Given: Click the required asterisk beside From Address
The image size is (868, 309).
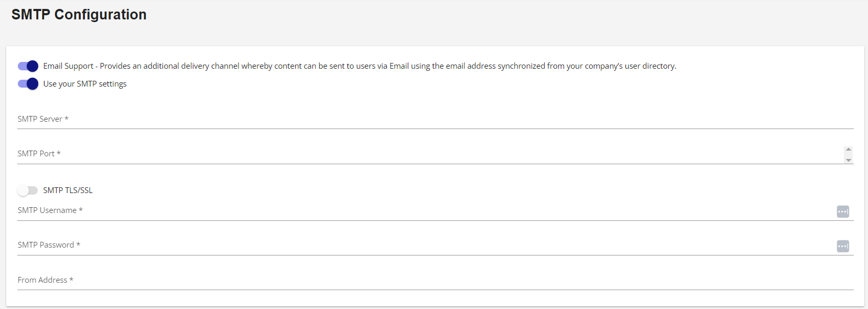Looking at the screenshot, I should coord(71,280).
